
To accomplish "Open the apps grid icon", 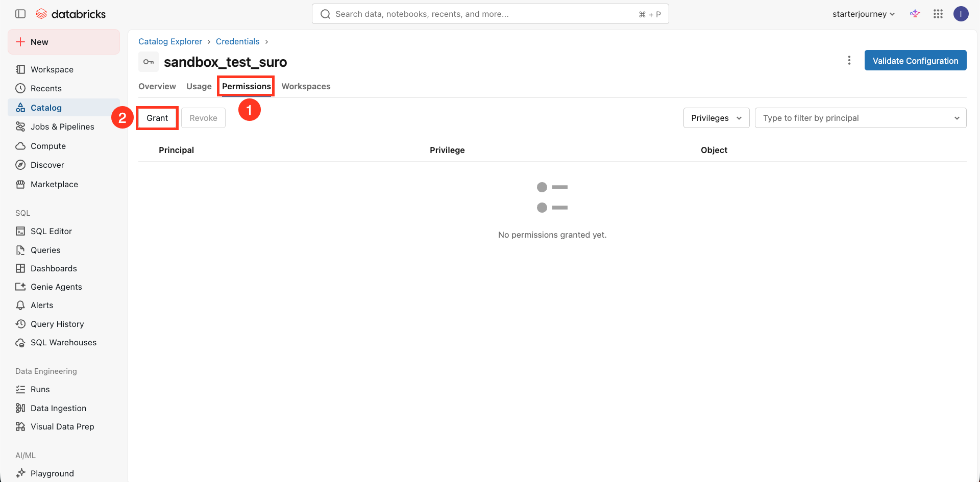I will (x=938, y=14).
